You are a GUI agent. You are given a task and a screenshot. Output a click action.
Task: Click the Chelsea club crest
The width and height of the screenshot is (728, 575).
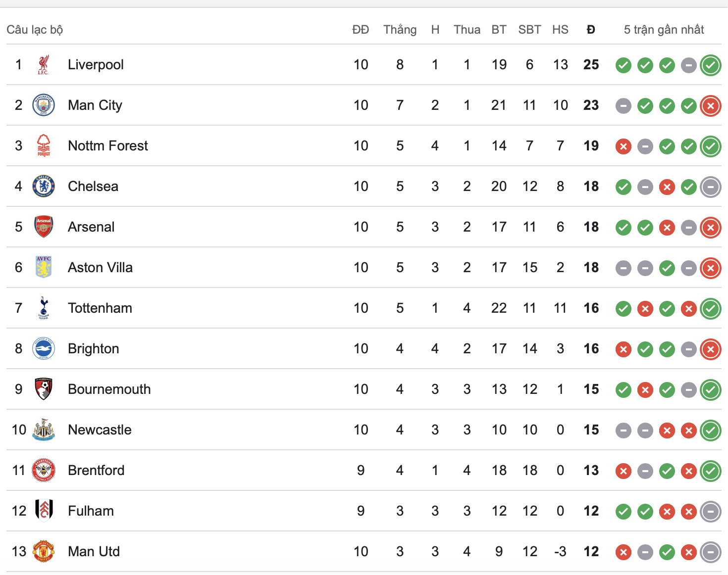(44, 187)
